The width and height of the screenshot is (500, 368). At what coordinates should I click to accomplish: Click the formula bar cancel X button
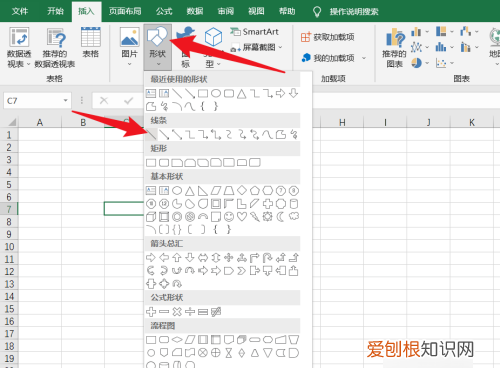104,100
